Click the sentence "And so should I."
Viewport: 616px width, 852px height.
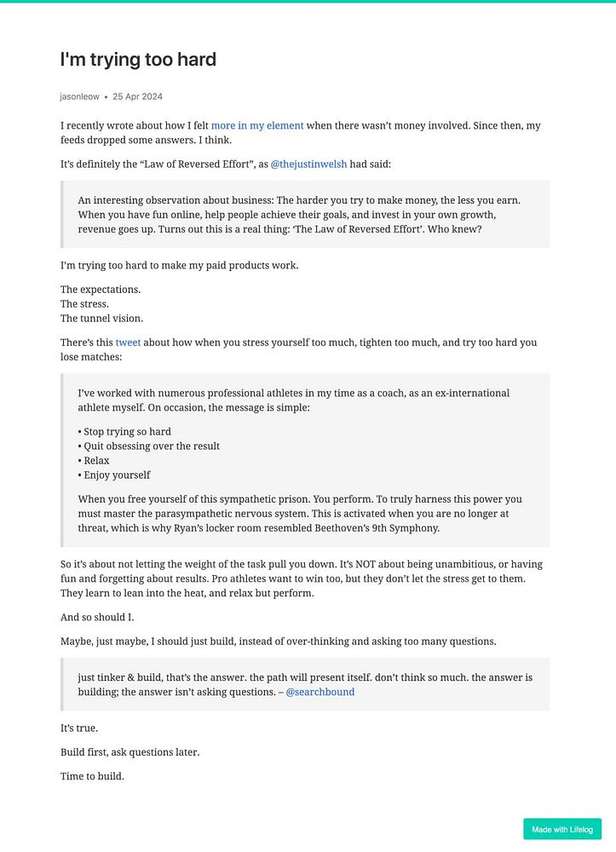[97, 617]
